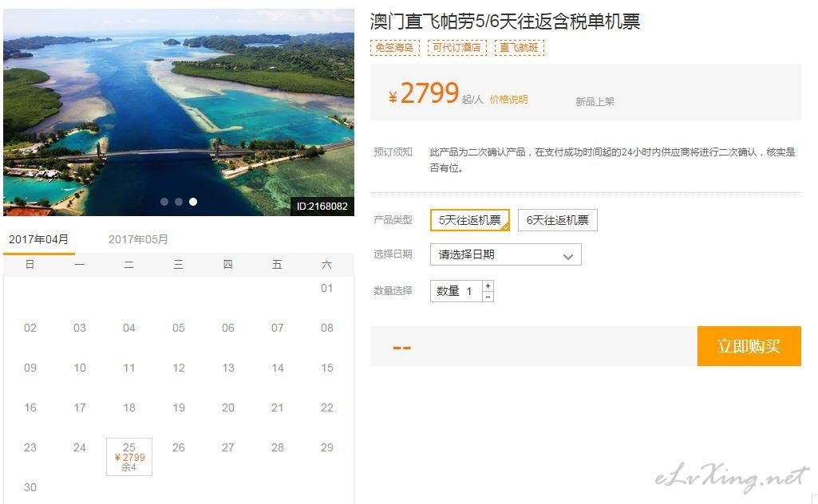
Task: Open the 请选择日期 date dropdown
Action: pos(505,254)
